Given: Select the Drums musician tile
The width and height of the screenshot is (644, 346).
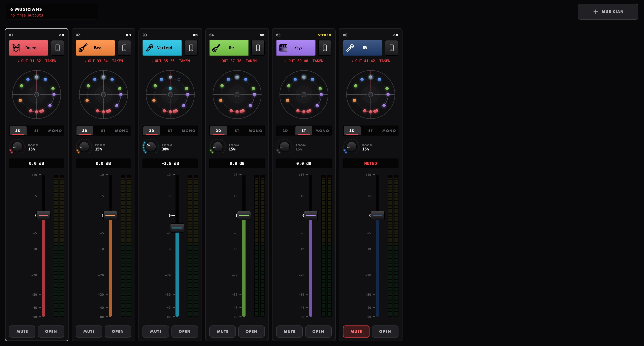Looking at the screenshot, I should coord(29,48).
